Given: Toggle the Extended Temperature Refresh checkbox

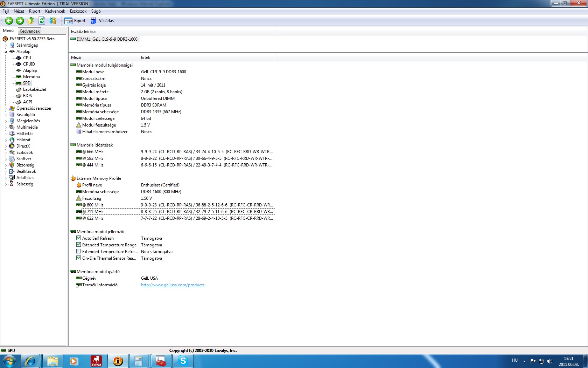Looking at the screenshot, I should point(79,251).
